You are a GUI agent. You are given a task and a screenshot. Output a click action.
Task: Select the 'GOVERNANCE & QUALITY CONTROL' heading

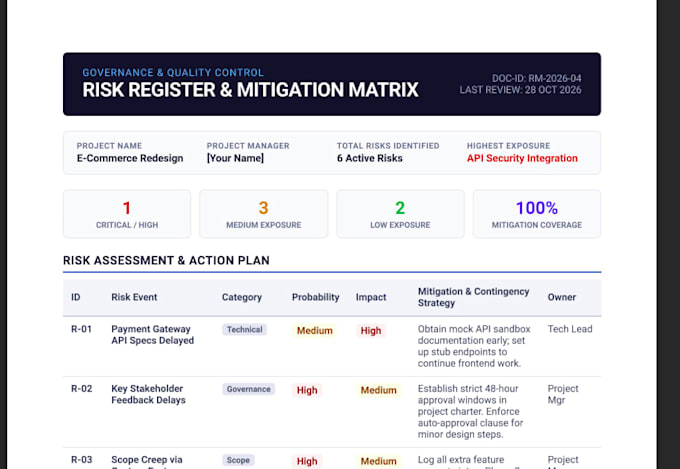click(173, 72)
